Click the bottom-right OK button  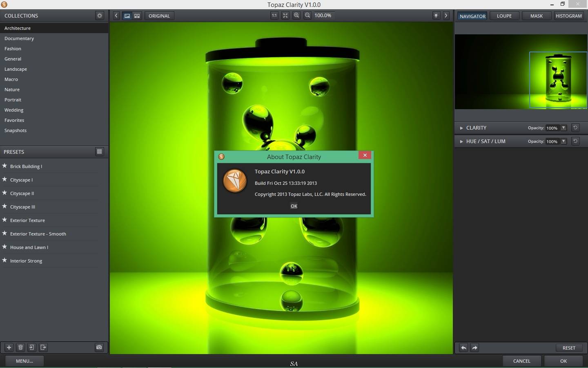coord(563,361)
